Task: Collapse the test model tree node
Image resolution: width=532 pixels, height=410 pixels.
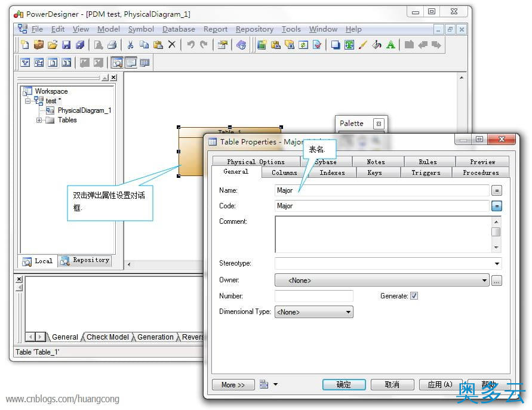Action: coord(27,101)
